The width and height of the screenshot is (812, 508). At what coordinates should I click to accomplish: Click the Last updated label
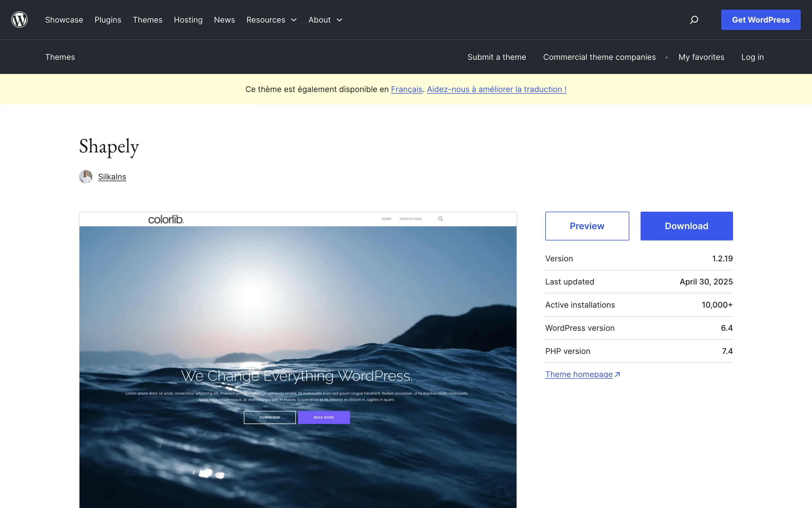[x=570, y=282]
